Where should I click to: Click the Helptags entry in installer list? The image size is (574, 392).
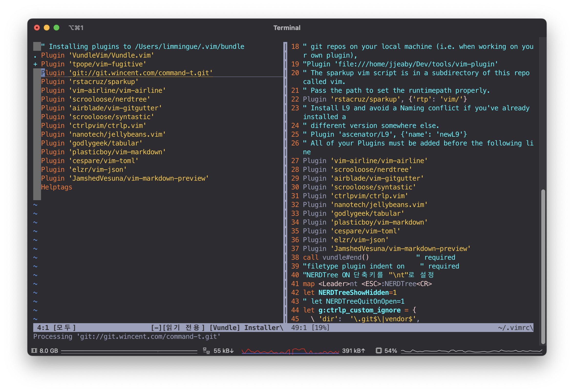tap(57, 187)
